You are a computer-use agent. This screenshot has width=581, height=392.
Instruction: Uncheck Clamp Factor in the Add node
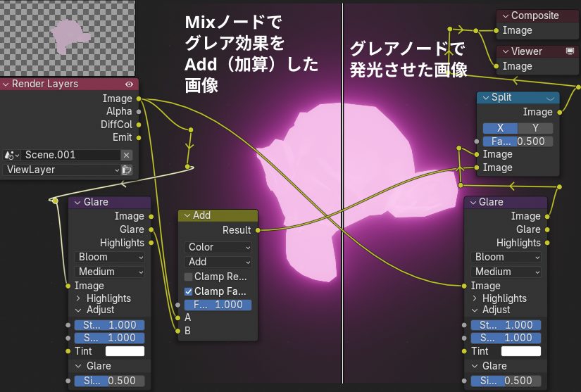pyautogui.click(x=188, y=291)
